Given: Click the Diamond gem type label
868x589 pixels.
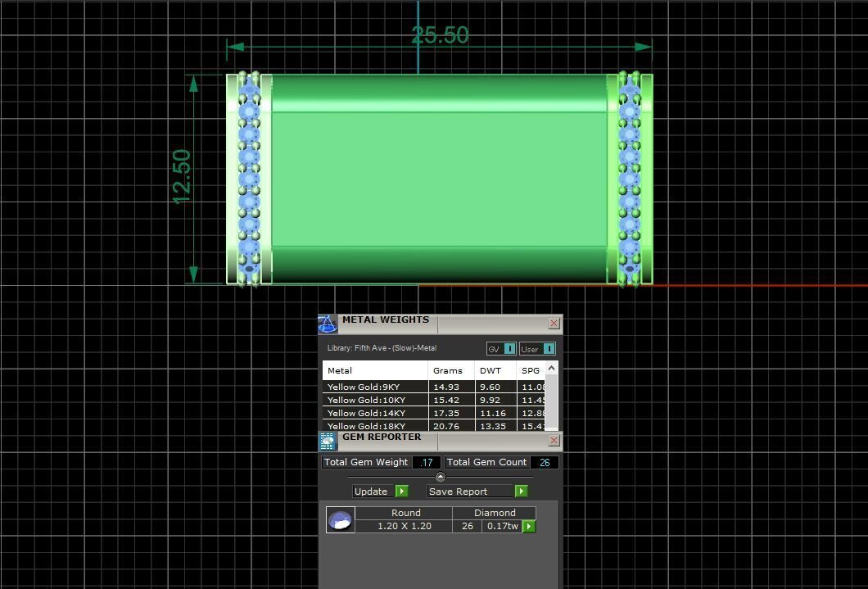Looking at the screenshot, I should click(495, 513).
